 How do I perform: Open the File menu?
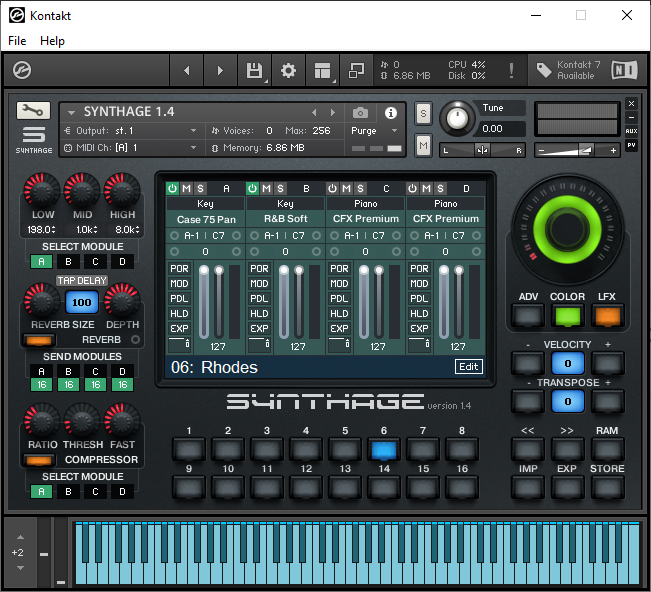17,41
